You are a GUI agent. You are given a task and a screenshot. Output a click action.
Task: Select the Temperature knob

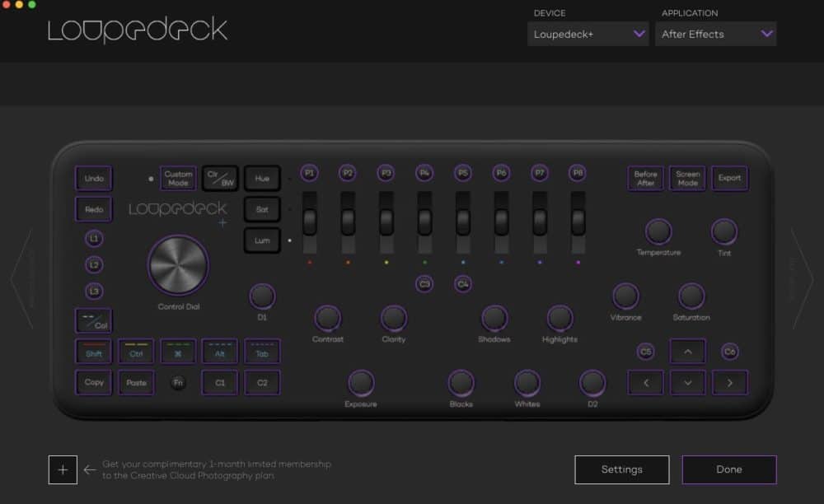658,231
